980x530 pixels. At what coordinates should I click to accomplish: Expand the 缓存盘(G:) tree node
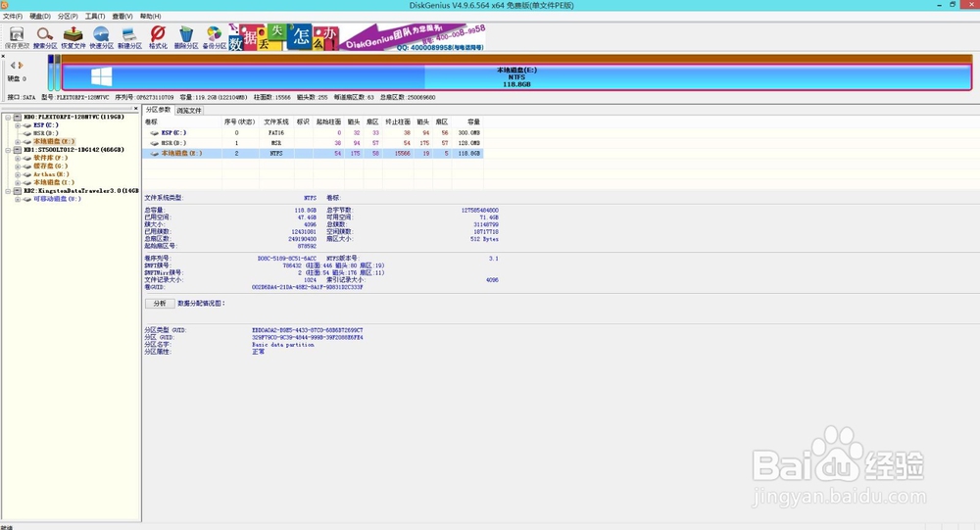(18, 167)
